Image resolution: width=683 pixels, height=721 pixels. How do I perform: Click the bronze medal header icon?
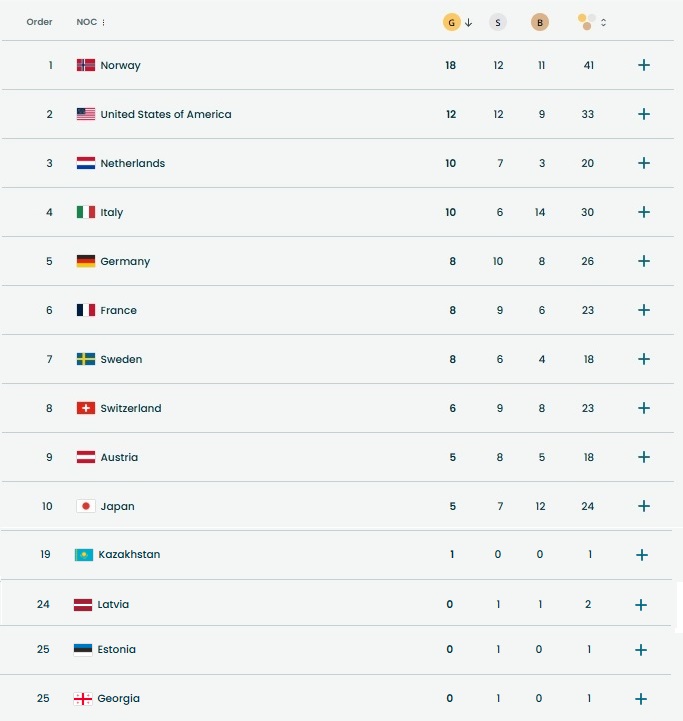pos(540,22)
